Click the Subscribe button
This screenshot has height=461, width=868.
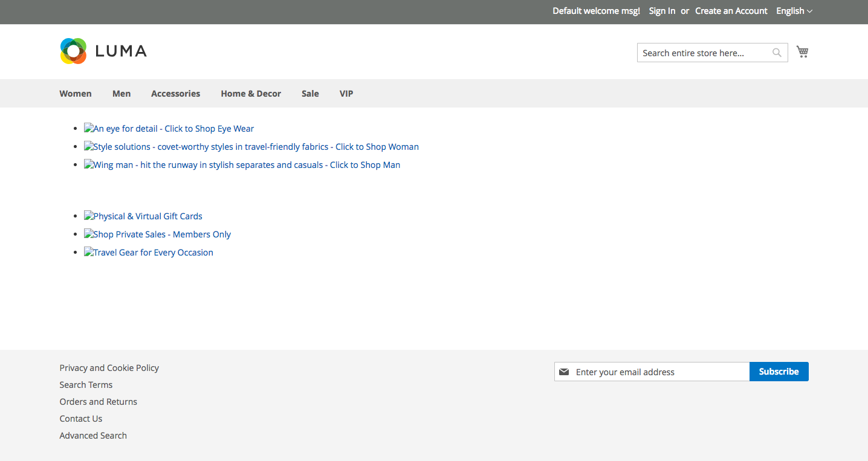pos(779,372)
